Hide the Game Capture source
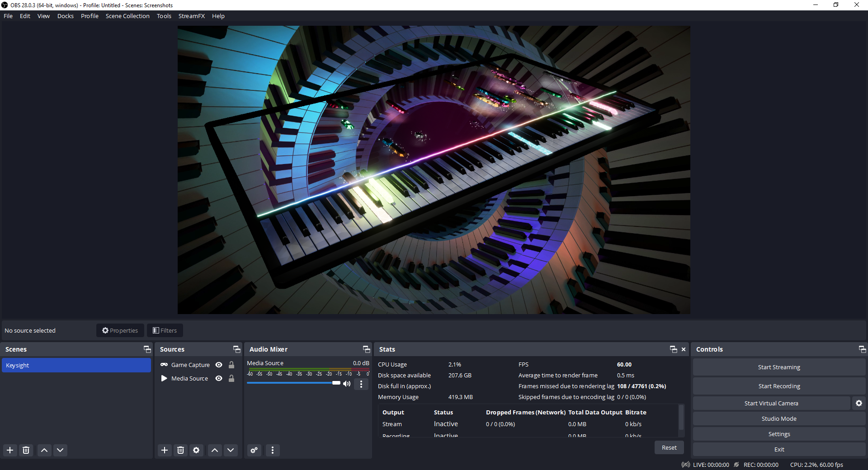 pos(219,365)
